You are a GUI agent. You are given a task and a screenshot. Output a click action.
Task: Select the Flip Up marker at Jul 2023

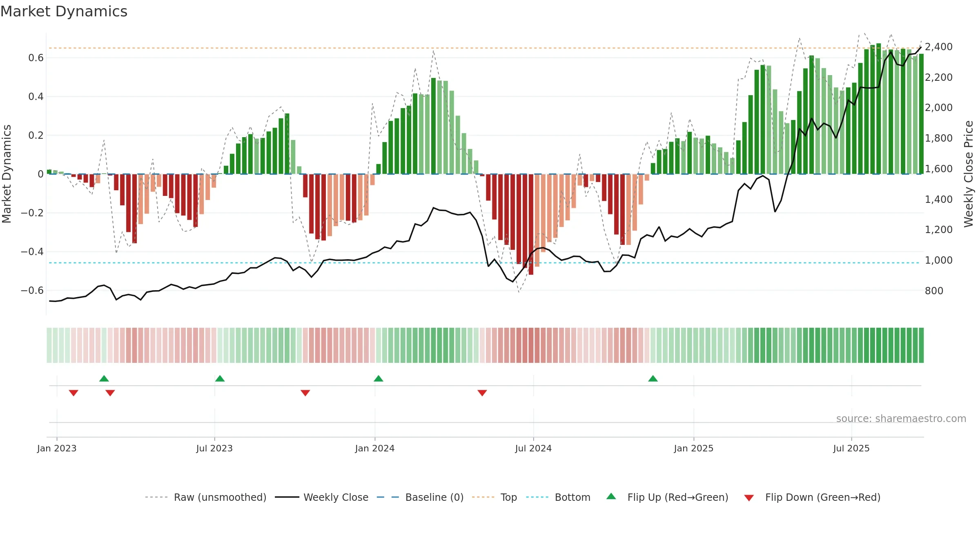pyautogui.click(x=220, y=378)
